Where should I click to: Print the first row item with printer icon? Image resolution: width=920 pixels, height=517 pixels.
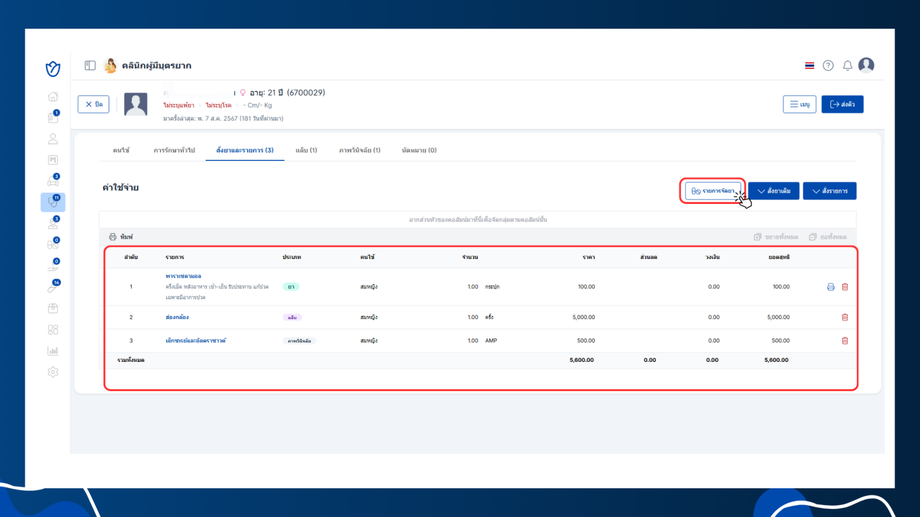coord(830,287)
